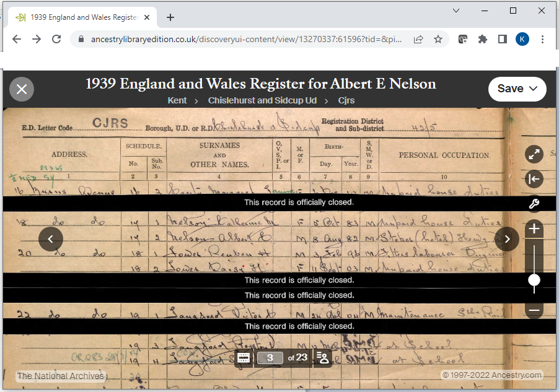The height and width of the screenshot is (392, 559).
Task: Enter full screen view mode
Action: pyautogui.click(x=534, y=154)
